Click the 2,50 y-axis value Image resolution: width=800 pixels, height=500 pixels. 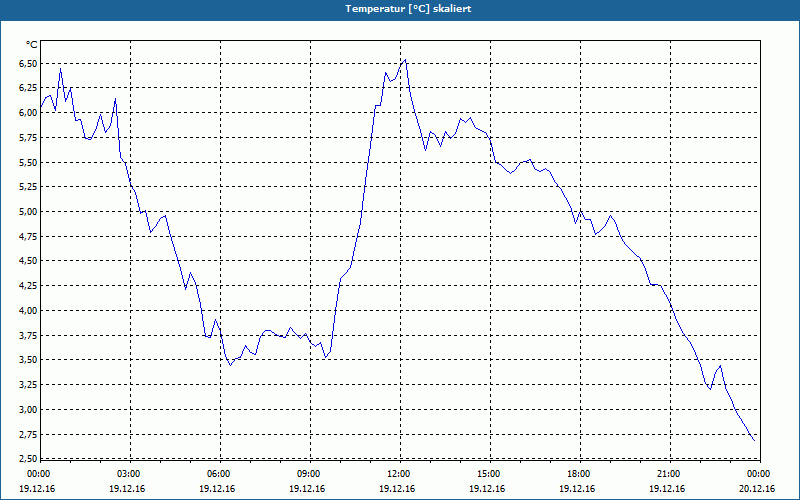point(28,458)
